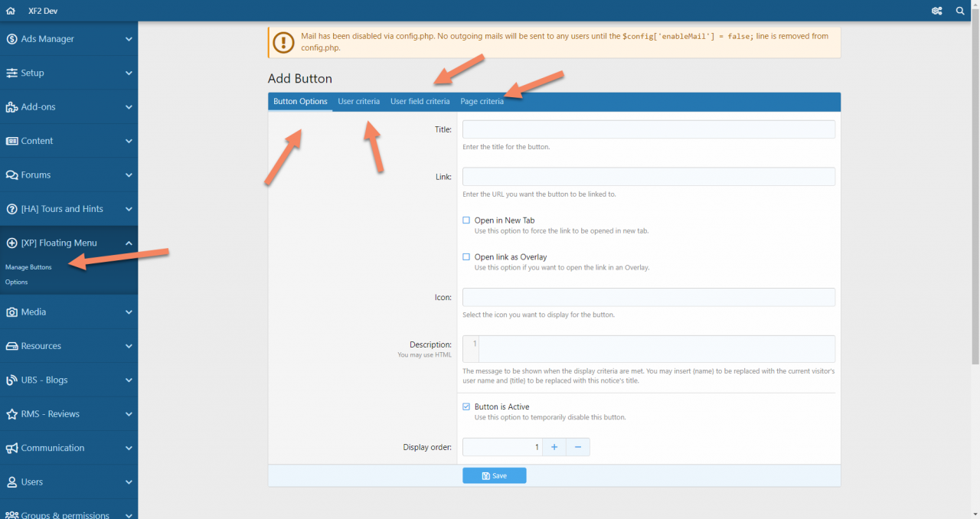
Task: Open the Page criteria tab
Action: (x=482, y=102)
